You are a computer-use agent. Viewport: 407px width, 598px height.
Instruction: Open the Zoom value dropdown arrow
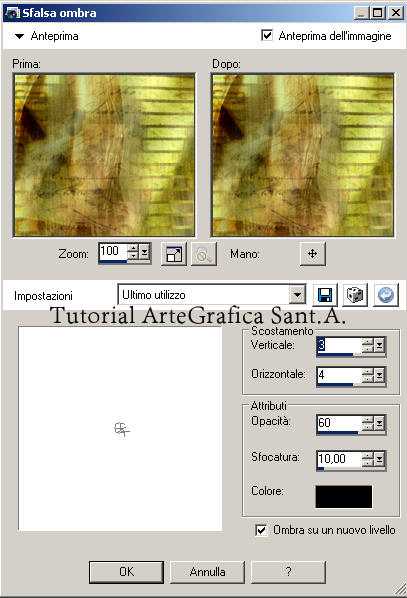click(144, 252)
